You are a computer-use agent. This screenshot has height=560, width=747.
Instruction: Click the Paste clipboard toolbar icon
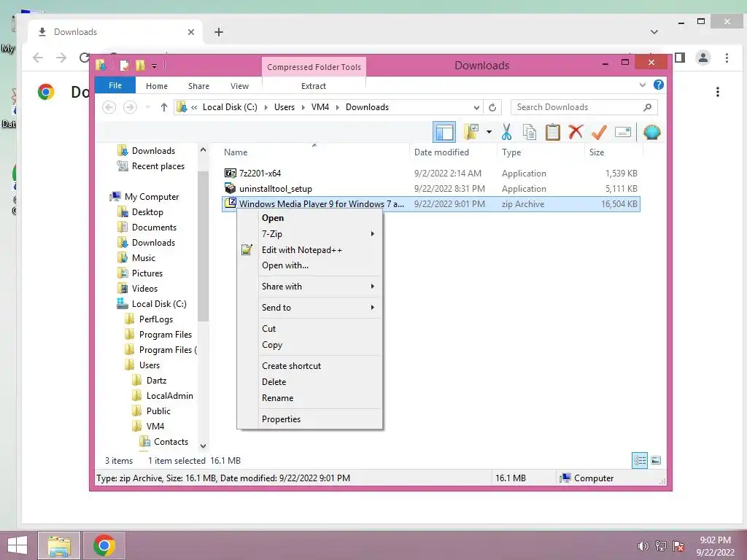pyautogui.click(x=553, y=132)
